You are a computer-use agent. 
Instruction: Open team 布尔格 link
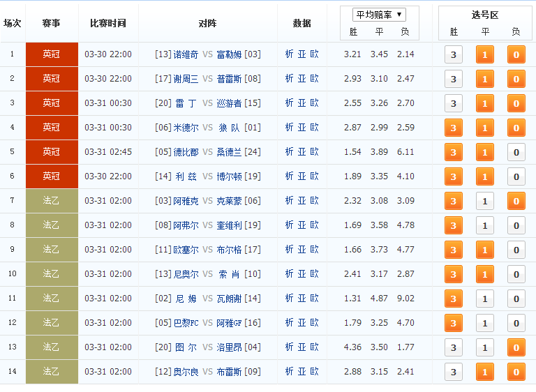click(229, 250)
